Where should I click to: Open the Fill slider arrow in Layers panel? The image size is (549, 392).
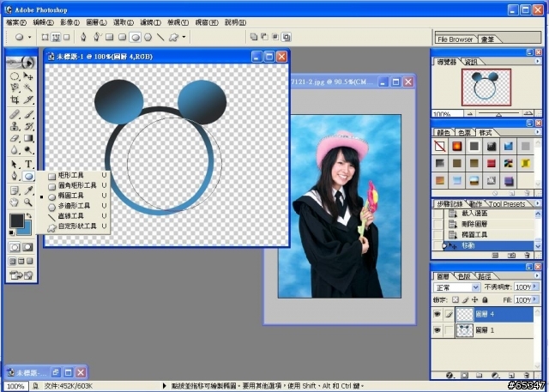point(535,299)
